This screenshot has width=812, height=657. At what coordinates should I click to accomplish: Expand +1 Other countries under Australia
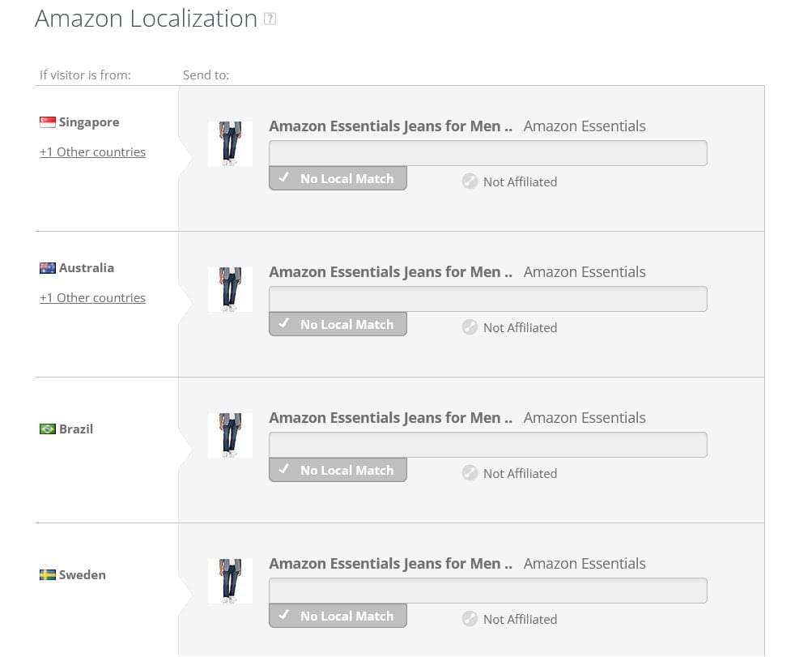pos(93,298)
